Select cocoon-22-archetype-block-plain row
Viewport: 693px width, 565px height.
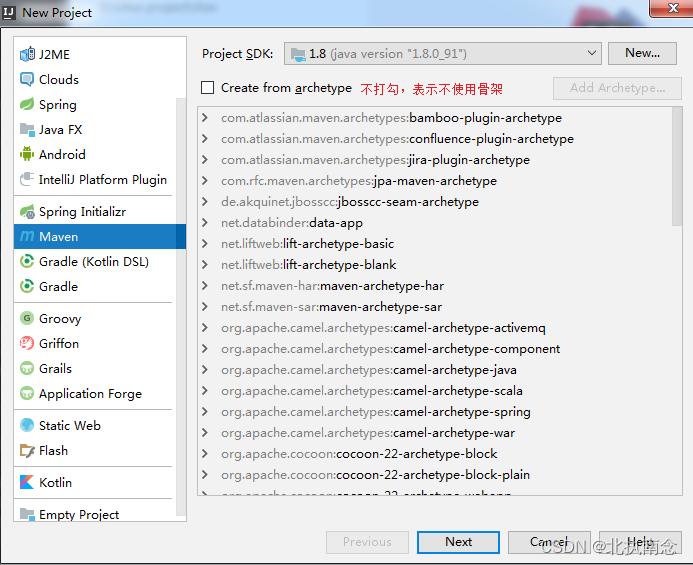tap(435, 475)
